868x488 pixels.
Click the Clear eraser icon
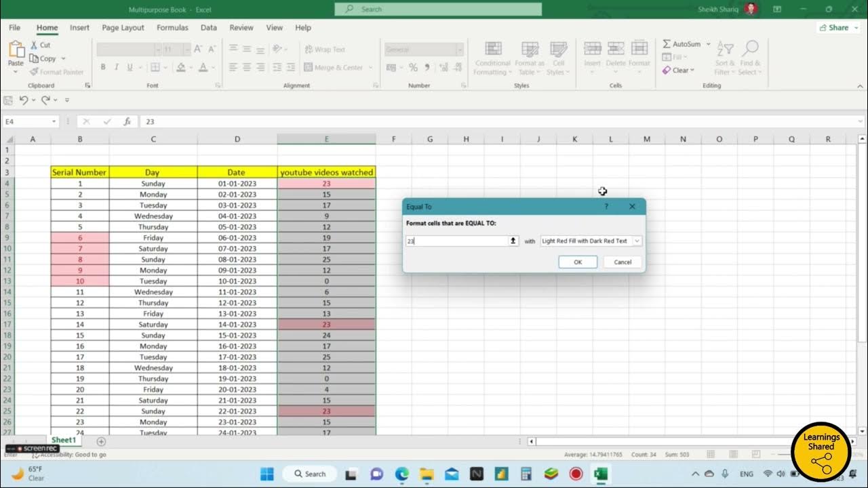coord(667,70)
